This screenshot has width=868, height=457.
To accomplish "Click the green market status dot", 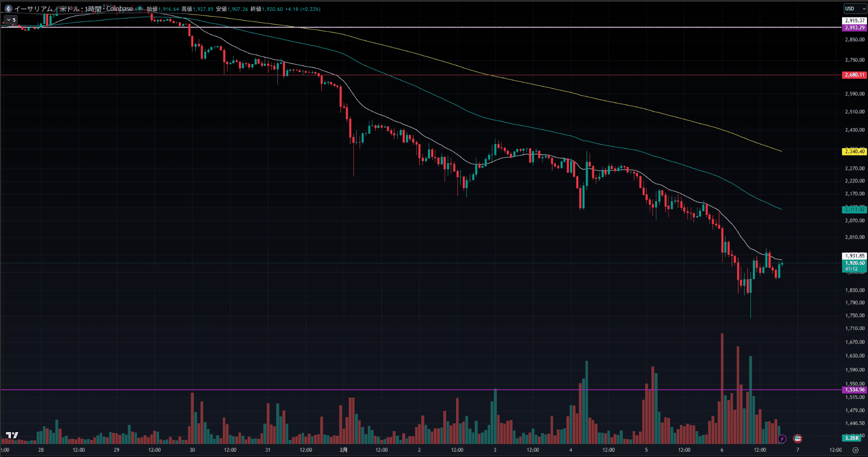I will coord(140,9).
